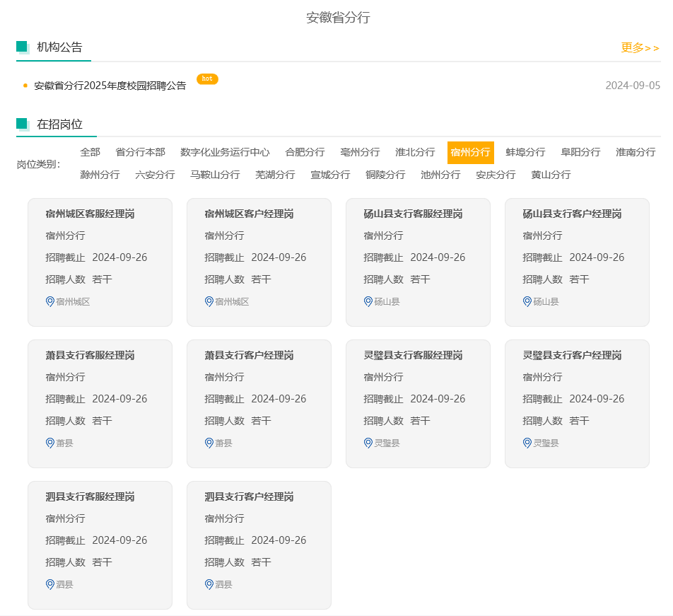Open the 萧县支行客户经理岗 job title

coord(249,356)
